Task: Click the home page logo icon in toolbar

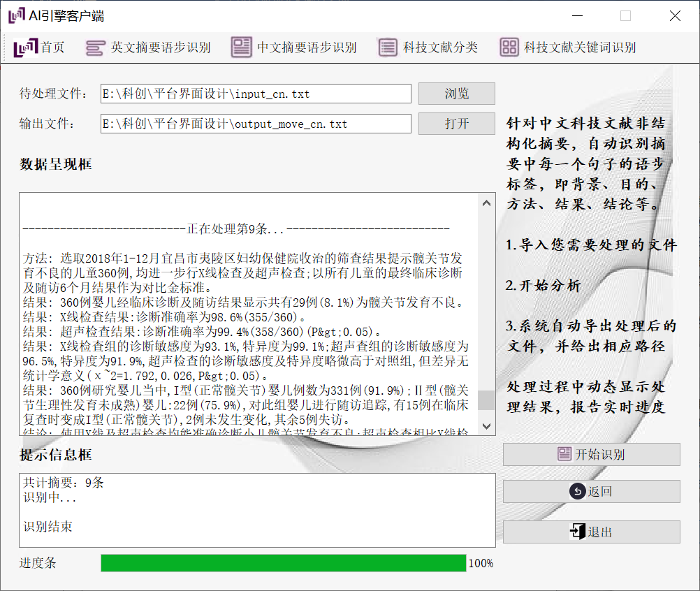Action: click(25, 48)
